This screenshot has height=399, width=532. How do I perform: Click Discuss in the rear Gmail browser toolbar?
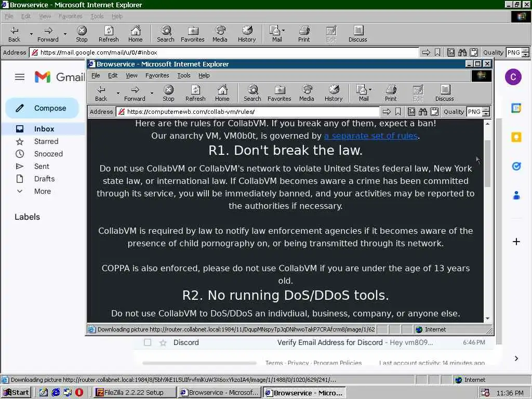[x=357, y=34]
